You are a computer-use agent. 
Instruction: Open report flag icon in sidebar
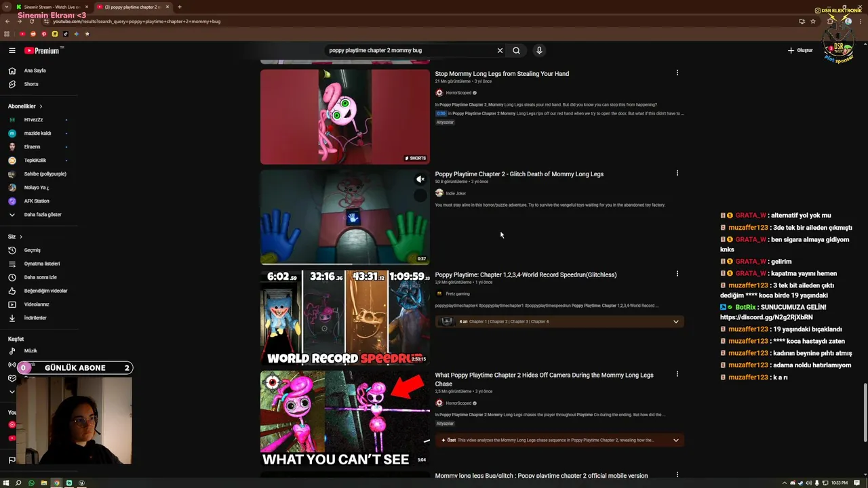coord(12,460)
